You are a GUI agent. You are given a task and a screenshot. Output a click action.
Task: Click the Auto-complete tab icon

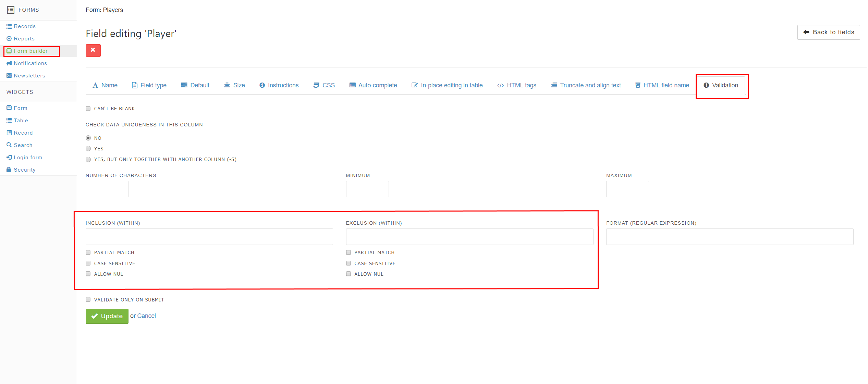point(352,85)
